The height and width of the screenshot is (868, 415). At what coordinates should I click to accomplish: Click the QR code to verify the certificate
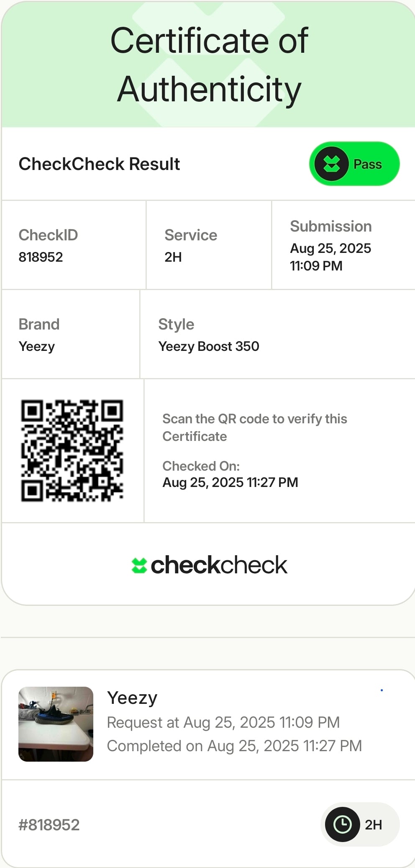72,451
